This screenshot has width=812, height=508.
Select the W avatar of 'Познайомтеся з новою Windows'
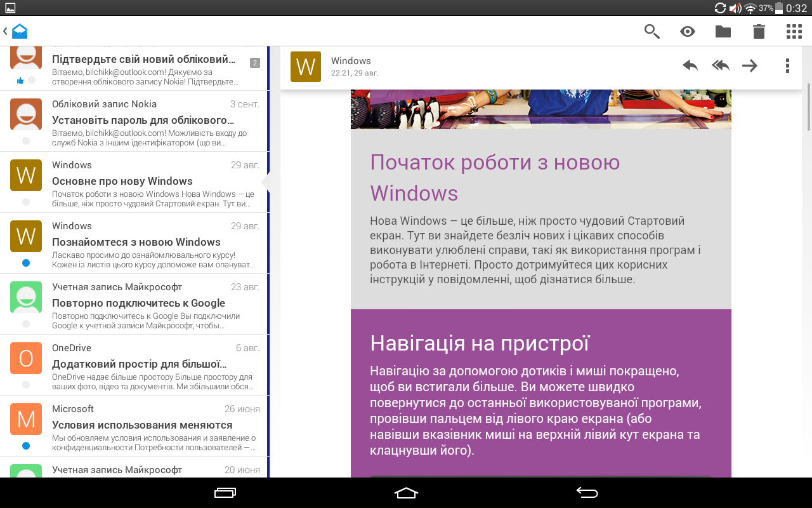click(26, 236)
